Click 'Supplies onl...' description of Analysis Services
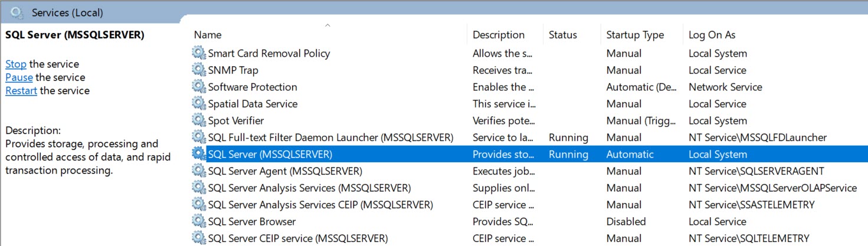Screen dimensions: 868x246 503,188
